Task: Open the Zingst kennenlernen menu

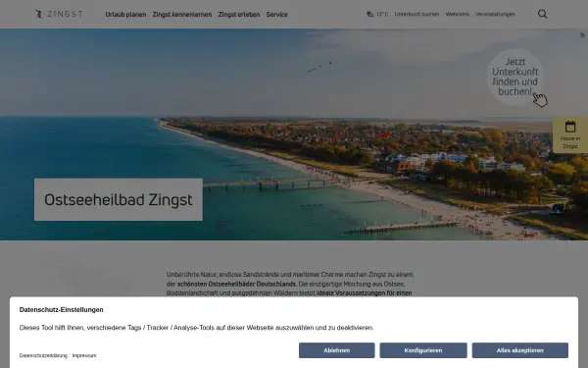Action: 182,15
